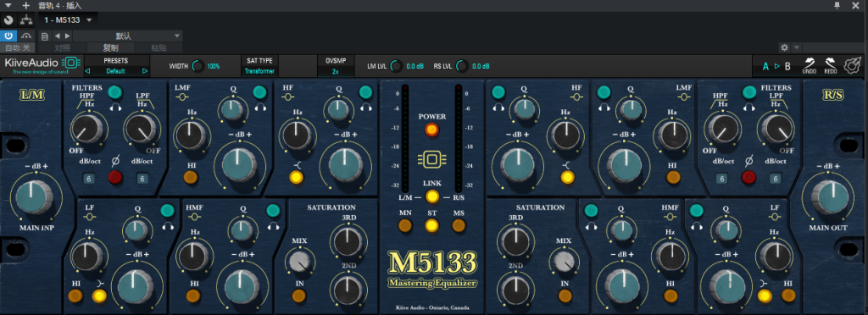The image size is (868, 315).
Task: Open window menu arrow at top-left
Action: point(8,5)
